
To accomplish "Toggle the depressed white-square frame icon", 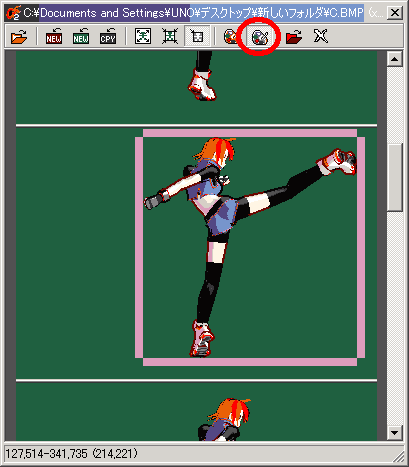I will click(197, 36).
